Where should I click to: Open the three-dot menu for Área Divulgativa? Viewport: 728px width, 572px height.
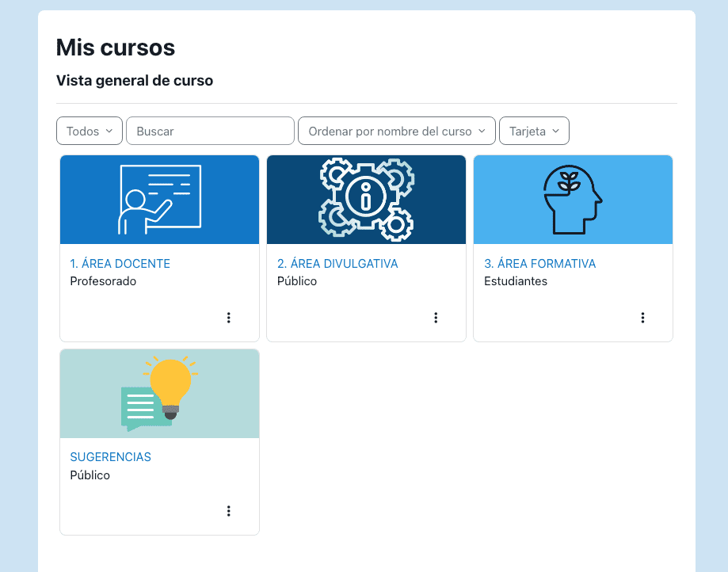435,318
